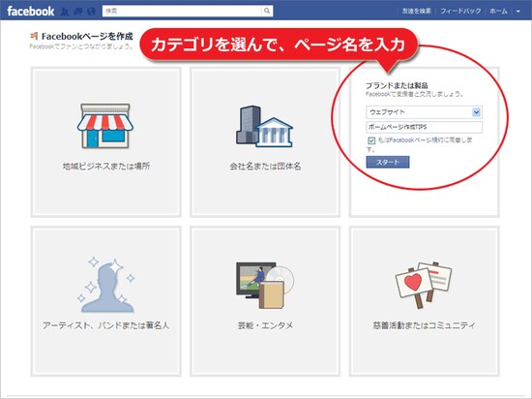Toggle the Facebook page terms agreement checkbox

tap(371, 140)
